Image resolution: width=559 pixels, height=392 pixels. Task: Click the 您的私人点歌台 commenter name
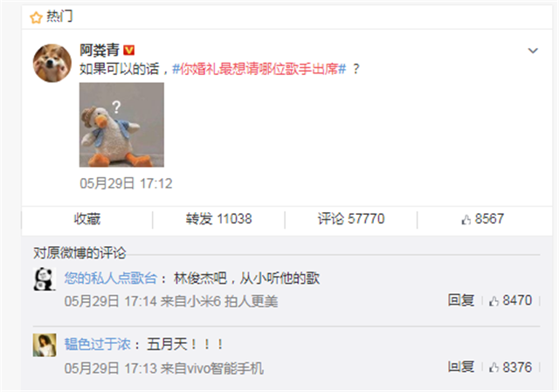click(x=111, y=278)
